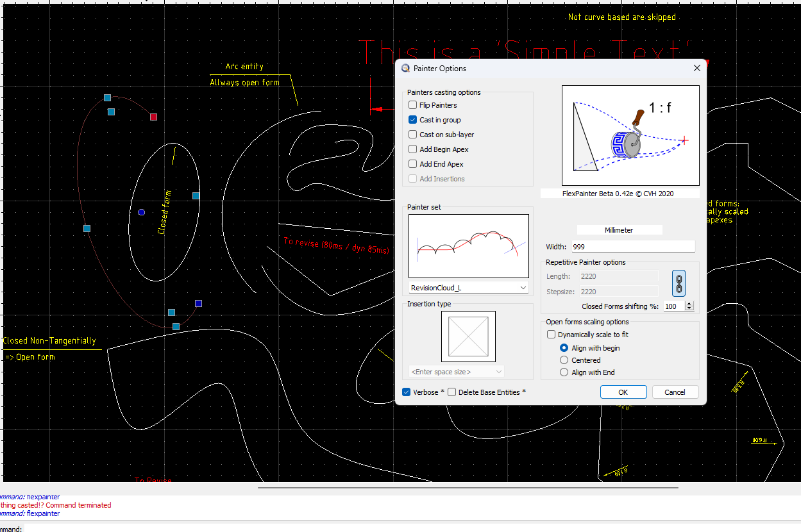Viewport: 801px width, 532px height.
Task: Close the Painter Options dialog
Action: [697, 68]
